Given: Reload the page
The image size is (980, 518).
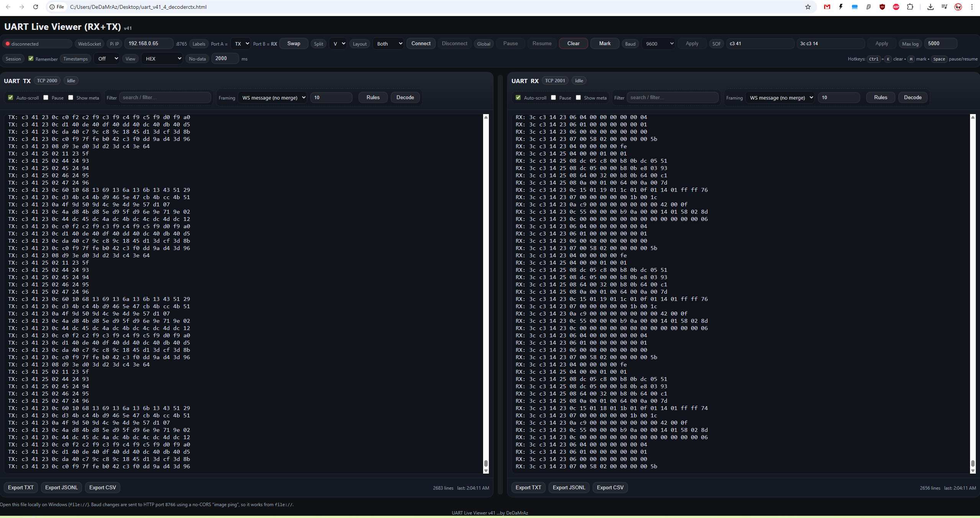Looking at the screenshot, I should [36, 7].
